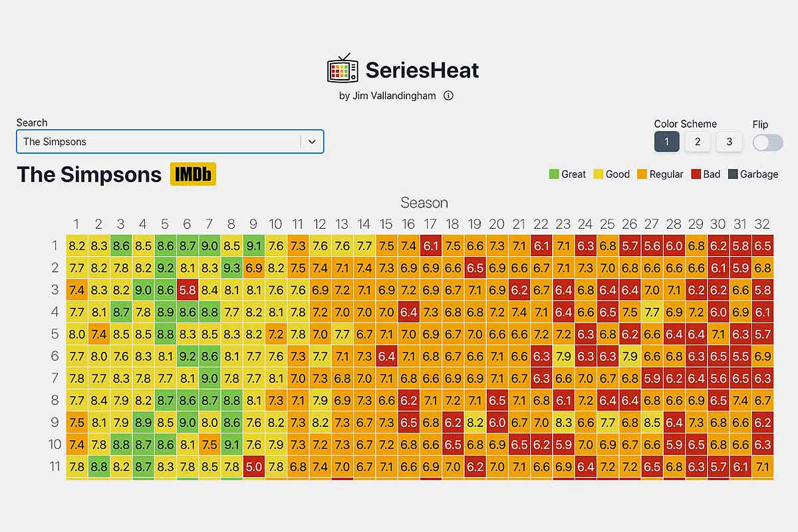Click the SeriesHeat TV logo icon
Image resolution: width=798 pixels, height=532 pixels.
pos(342,68)
